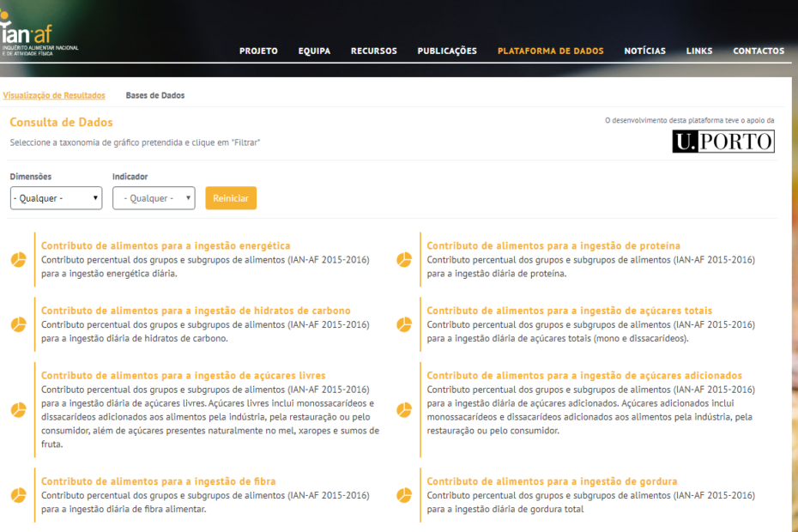Screen dimensions: 798x532
Task: Click the U.Porto sponsor logo
Action: click(722, 142)
